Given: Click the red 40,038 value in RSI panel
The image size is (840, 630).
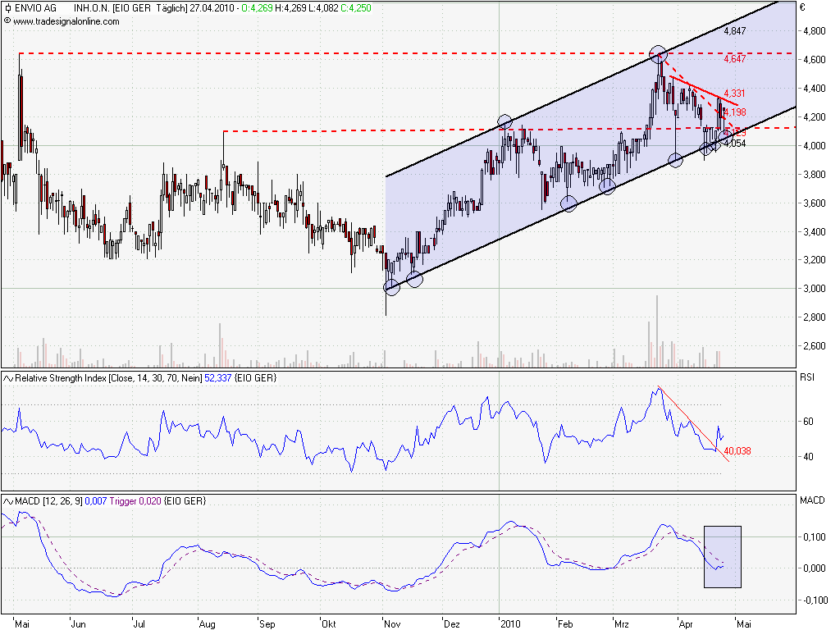Looking at the screenshot, I should click(736, 451).
